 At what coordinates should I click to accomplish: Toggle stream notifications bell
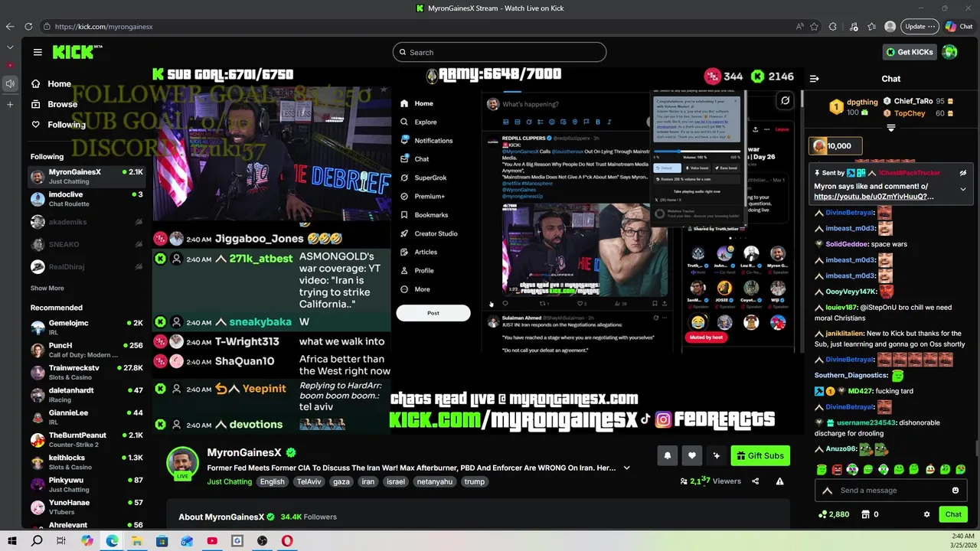[667, 455]
